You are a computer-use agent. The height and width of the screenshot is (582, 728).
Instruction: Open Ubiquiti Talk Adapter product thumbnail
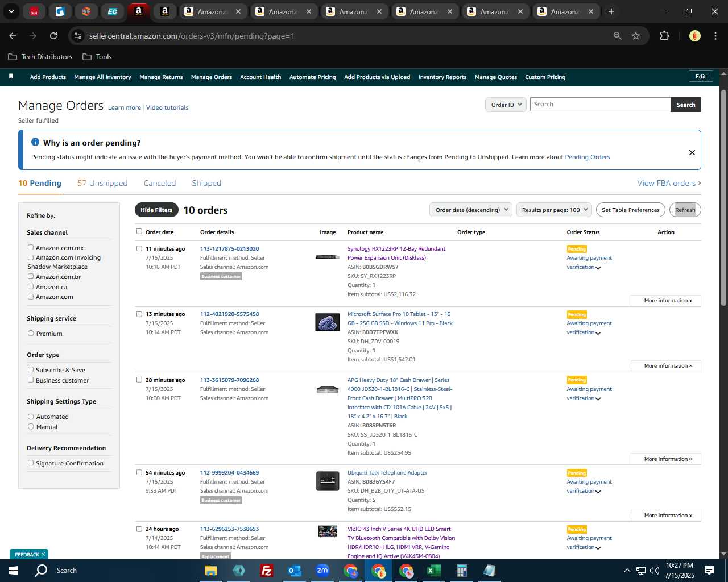coord(328,481)
